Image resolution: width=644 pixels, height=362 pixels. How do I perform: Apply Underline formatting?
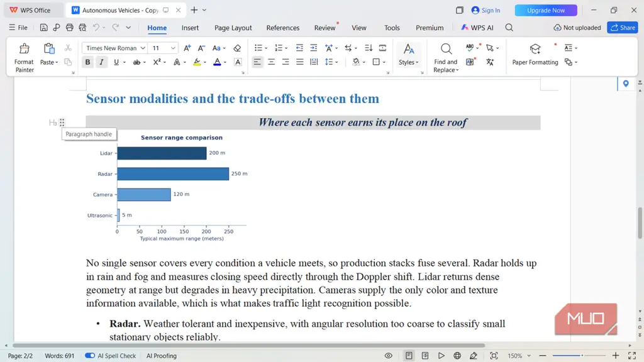click(x=116, y=62)
